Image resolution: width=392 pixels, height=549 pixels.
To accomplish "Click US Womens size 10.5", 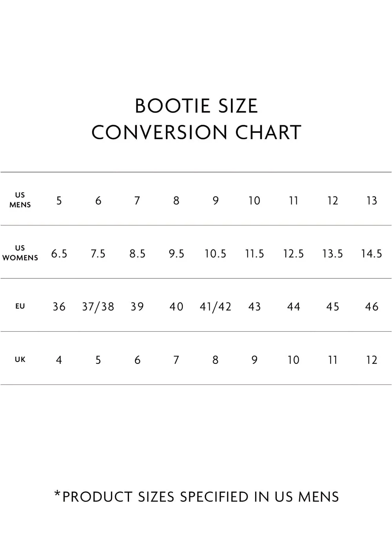I will 215,254.
